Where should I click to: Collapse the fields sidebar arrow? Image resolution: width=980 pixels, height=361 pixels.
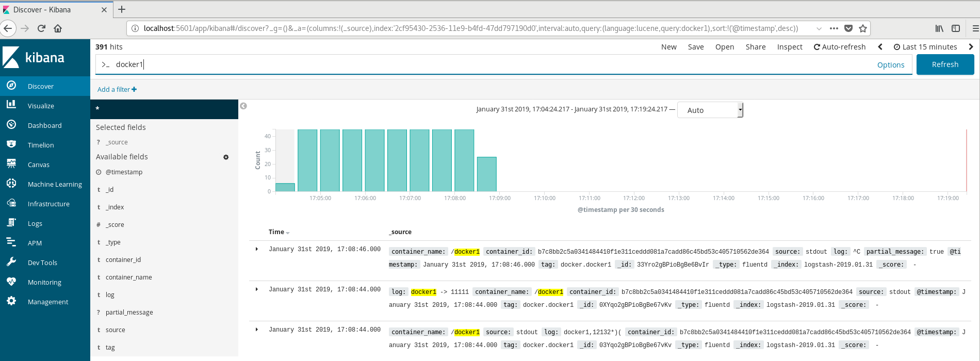(x=243, y=106)
